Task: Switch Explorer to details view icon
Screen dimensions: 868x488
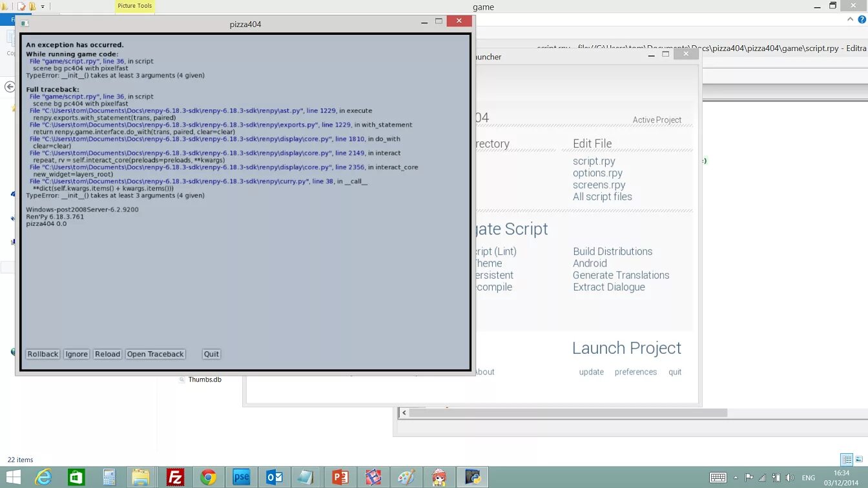Action: click(847, 460)
